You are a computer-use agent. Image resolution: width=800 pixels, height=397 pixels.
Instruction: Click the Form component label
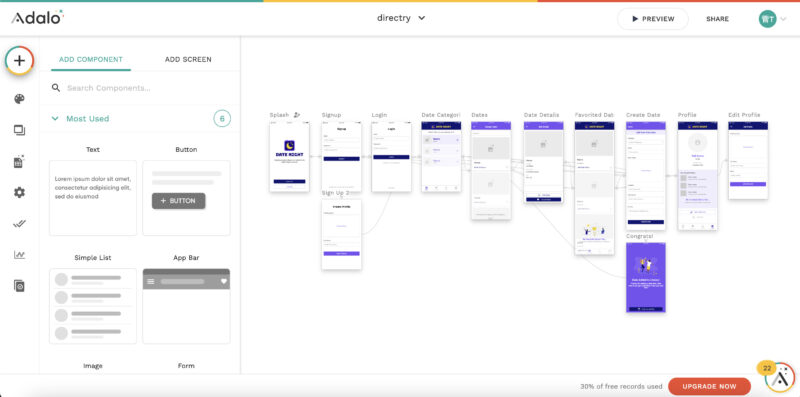click(186, 365)
